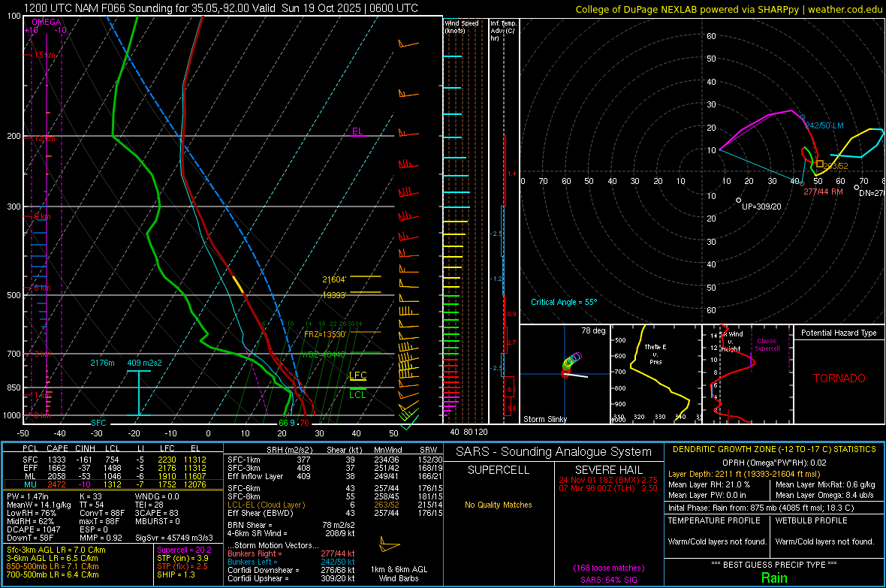The width and height of the screenshot is (886, 588).
Task: Click the 'Theta-E v. Pres' label
Action: (x=655, y=354)
